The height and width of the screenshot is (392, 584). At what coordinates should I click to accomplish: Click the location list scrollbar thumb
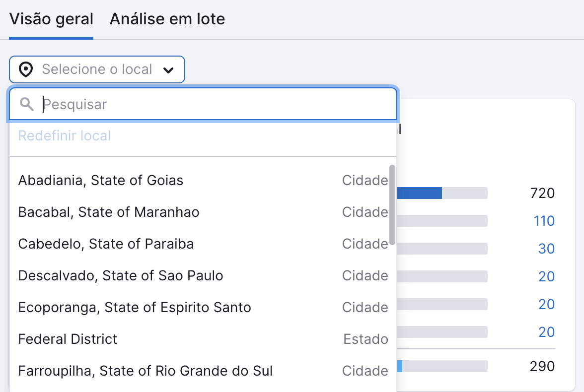point(392,204)
